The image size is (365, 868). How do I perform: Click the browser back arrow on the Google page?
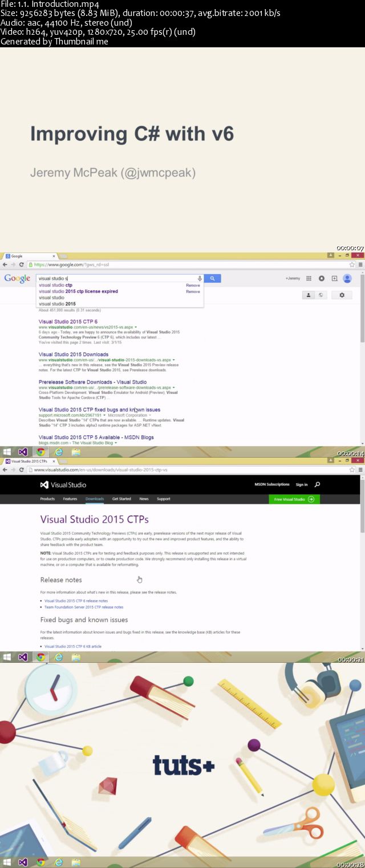(x=5, y=264)
